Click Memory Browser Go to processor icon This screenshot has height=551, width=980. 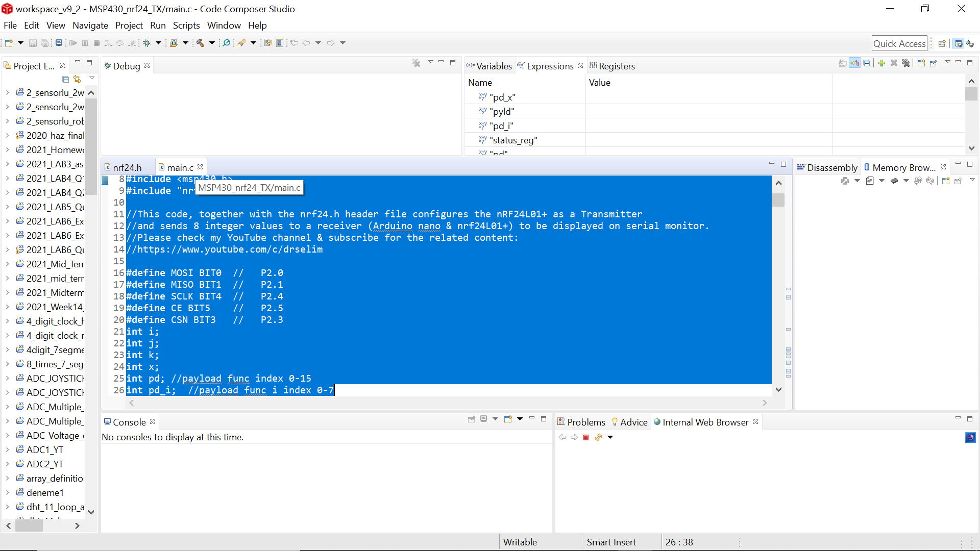845,181
